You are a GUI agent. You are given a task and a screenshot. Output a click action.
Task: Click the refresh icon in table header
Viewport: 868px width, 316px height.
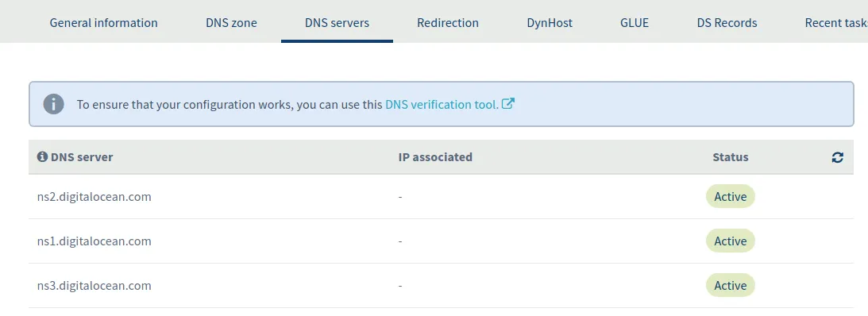click(x=838, y=157)
